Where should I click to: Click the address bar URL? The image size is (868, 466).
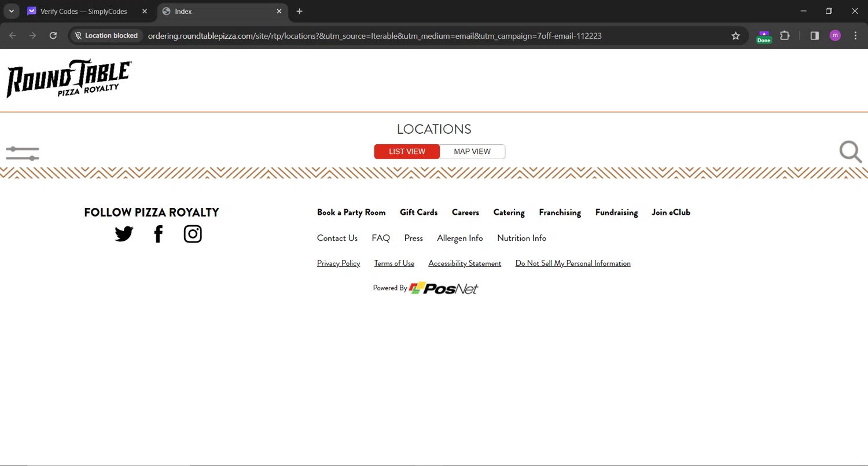pos(374,36)
